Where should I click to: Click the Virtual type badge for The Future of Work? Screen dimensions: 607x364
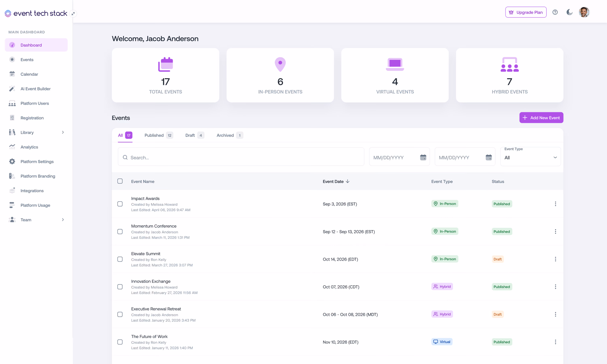coord(442,342)
